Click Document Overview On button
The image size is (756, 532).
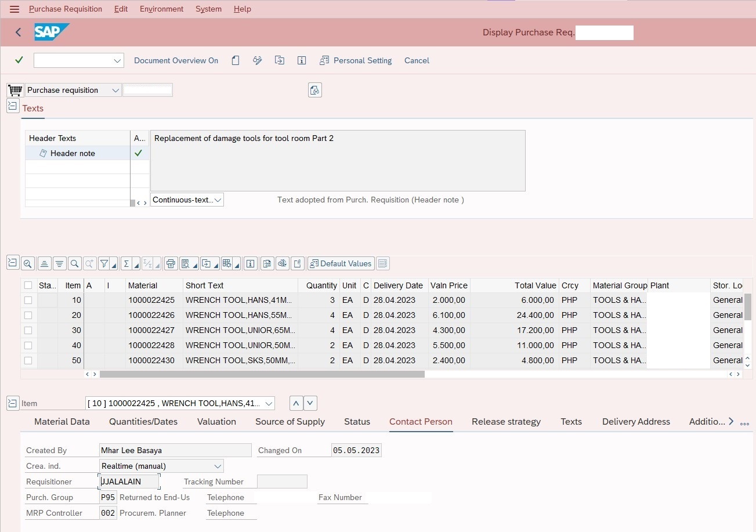point(176,60)
